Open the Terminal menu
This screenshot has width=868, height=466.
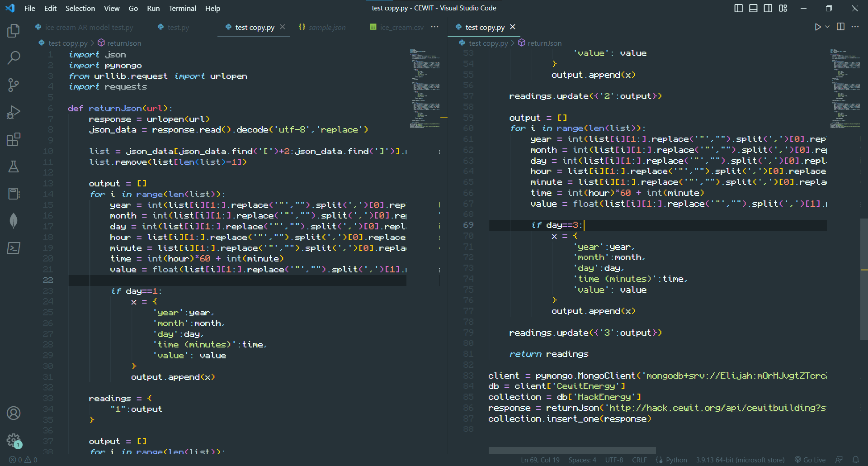[183, 8]
